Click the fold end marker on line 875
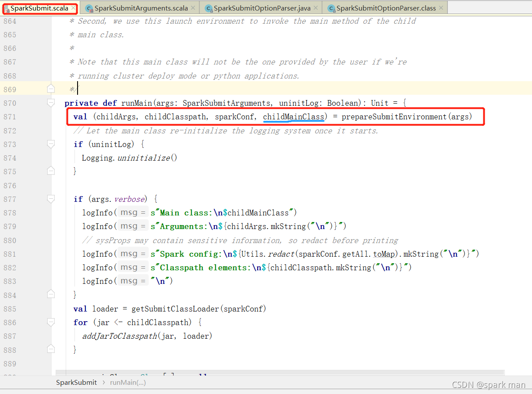The height and width of the screenshot is (394, 532). pyautogui.click(x=51, y=171)
